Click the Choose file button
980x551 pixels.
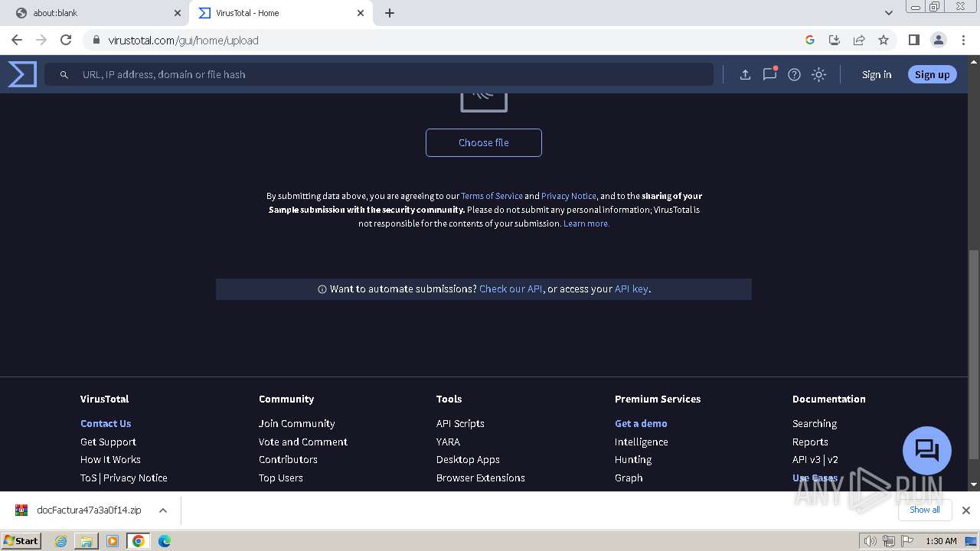coord(484,142)
